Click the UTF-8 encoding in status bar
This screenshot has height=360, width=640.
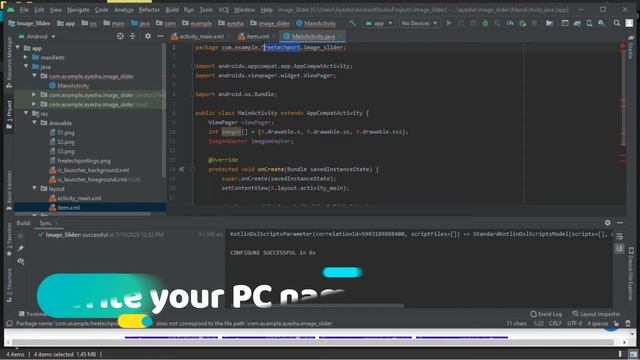pyautogui.click(x=574, y=323)
